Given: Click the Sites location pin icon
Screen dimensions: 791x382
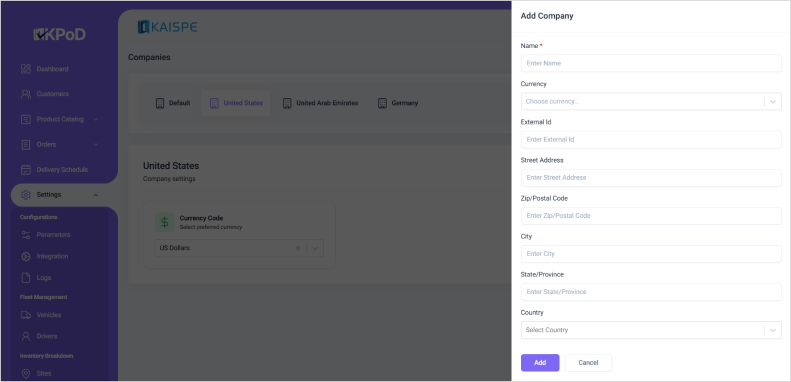Looking at the screenshot, I should [x=26, y=373].
